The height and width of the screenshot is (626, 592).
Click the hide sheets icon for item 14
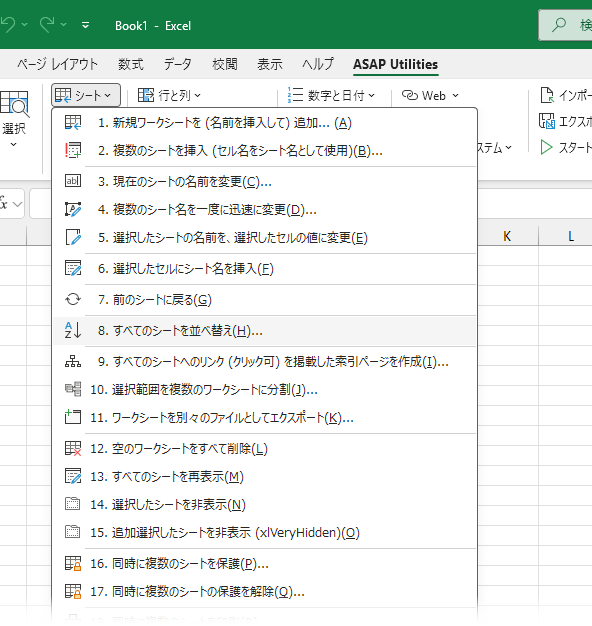(73, 504)
